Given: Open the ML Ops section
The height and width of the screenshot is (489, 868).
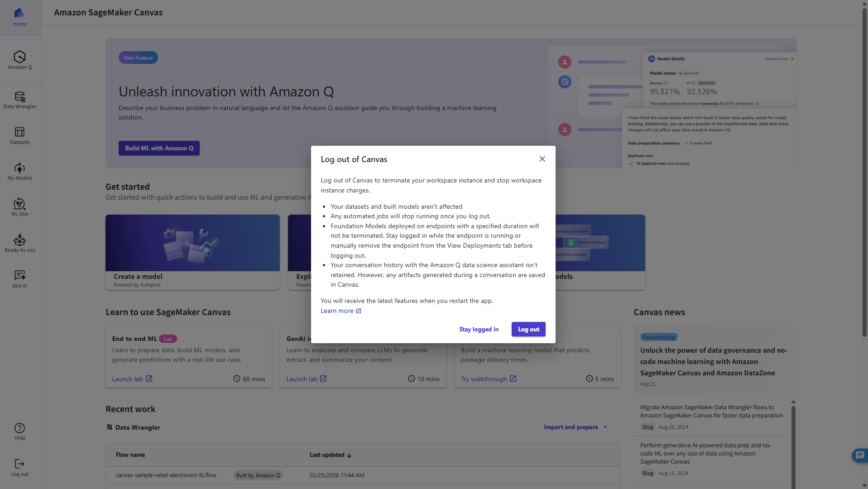Looking at the screenshot, I should [x=19, y=207].
